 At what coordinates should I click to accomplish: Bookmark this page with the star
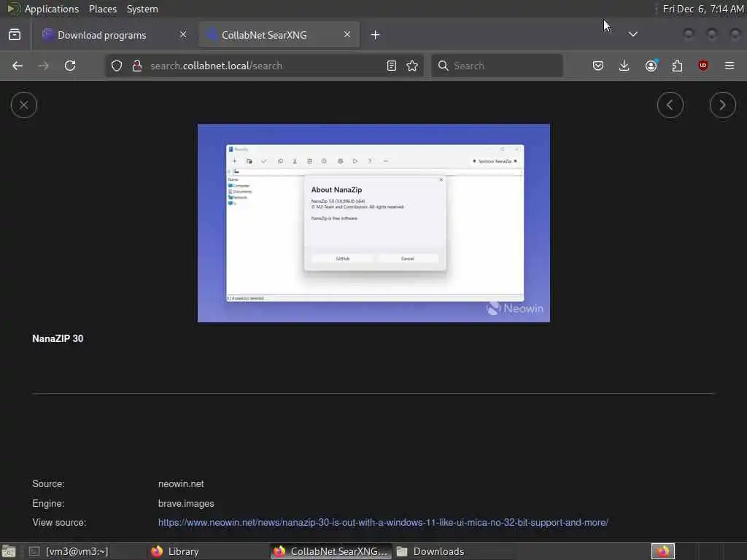[x=413, y=66]
